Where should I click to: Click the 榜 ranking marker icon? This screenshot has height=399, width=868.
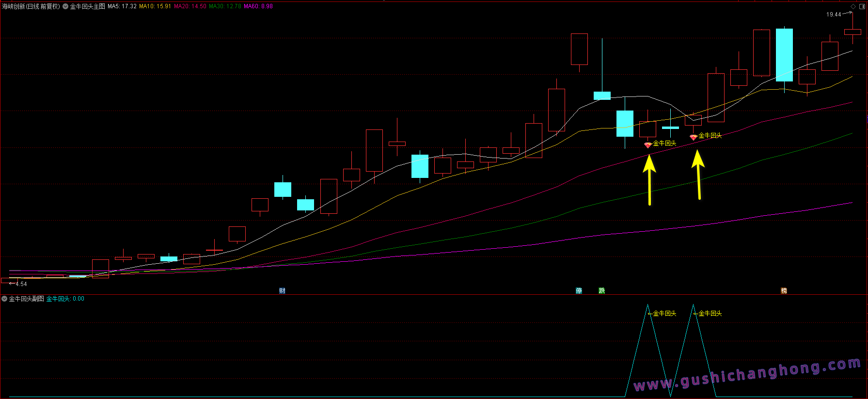point(784,291)
